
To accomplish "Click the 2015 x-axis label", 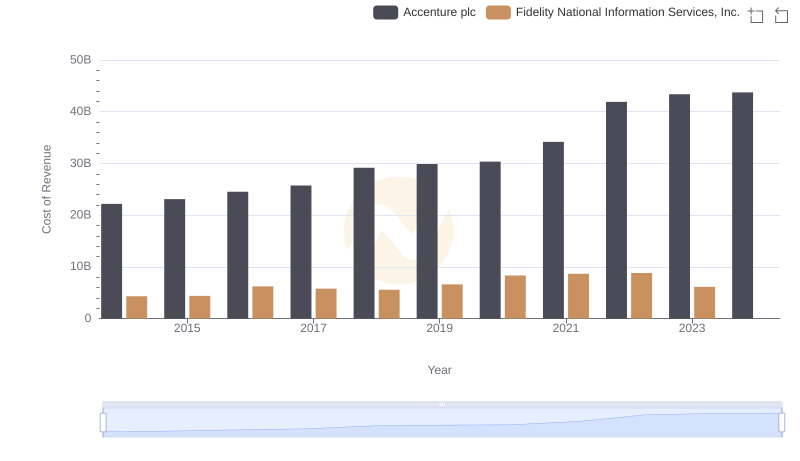I will pos(187,328).
